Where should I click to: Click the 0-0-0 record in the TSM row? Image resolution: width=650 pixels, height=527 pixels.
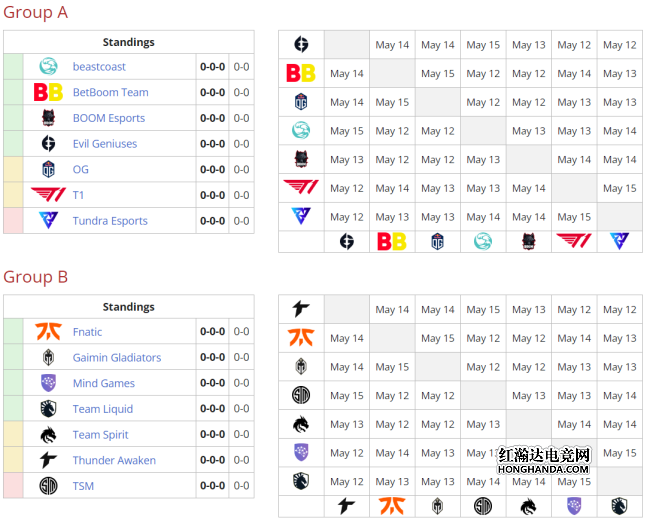pyautogui.click(x=213, y=486)
